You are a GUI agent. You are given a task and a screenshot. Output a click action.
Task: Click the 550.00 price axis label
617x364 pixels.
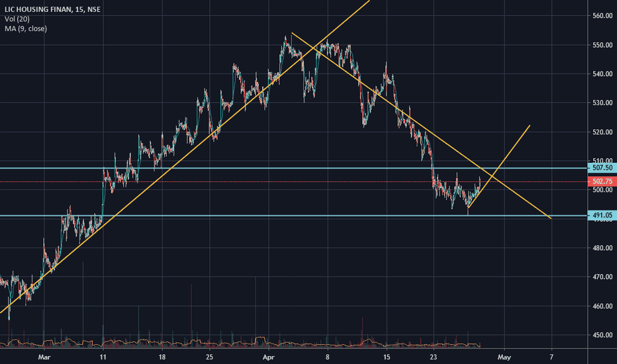pos(602,45)
